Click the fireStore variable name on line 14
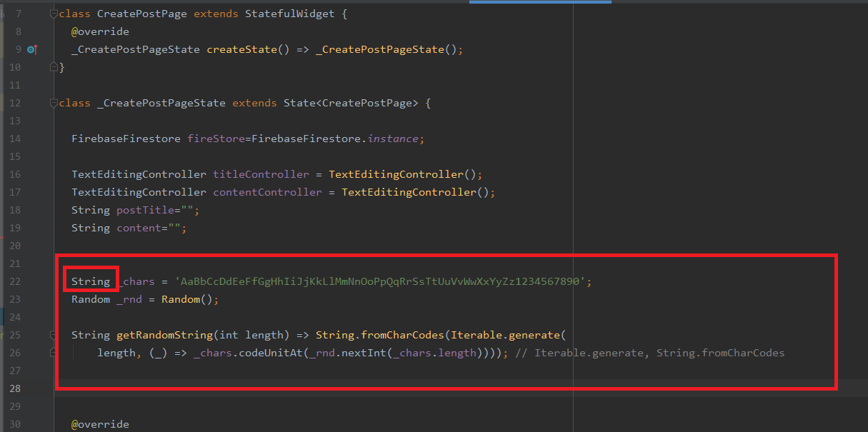The image size is (868, 432). coord(216,139)
